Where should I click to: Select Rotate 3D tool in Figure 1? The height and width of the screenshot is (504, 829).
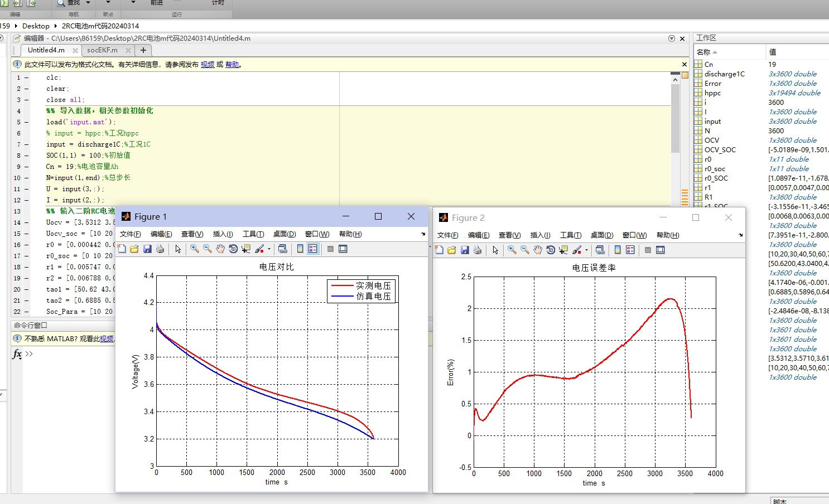pos(233,249)
